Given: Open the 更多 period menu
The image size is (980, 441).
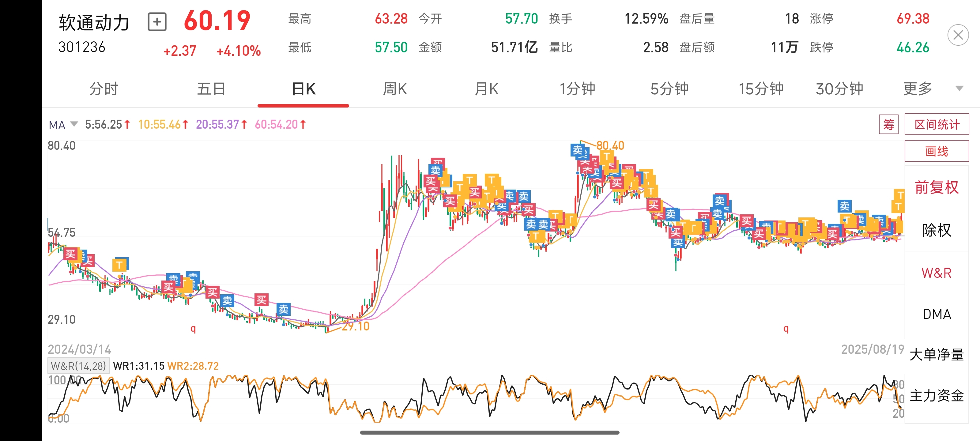Looking at the screenshot, I should [918, 89].
